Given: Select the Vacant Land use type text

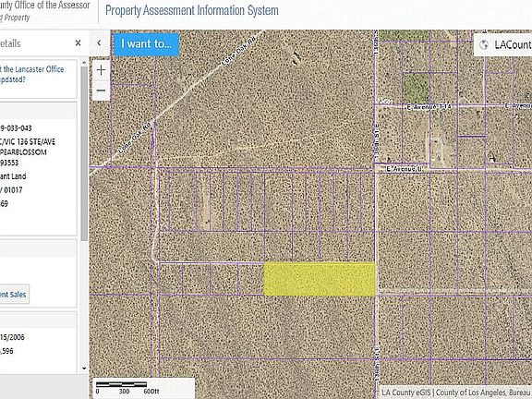Looking at the screenshot, I should click(x=13, y=176).
